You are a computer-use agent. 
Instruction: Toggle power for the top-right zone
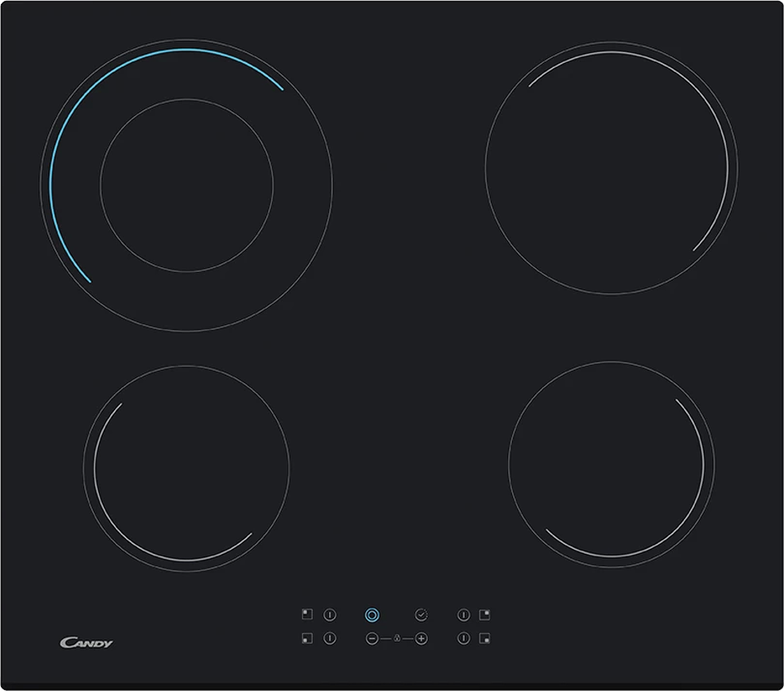tap(463, 614)
